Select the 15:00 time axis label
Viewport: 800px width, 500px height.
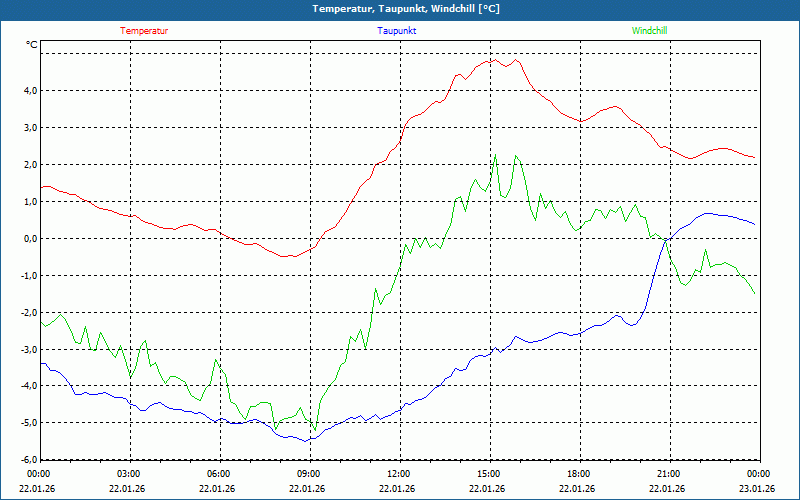coord(488,474)
